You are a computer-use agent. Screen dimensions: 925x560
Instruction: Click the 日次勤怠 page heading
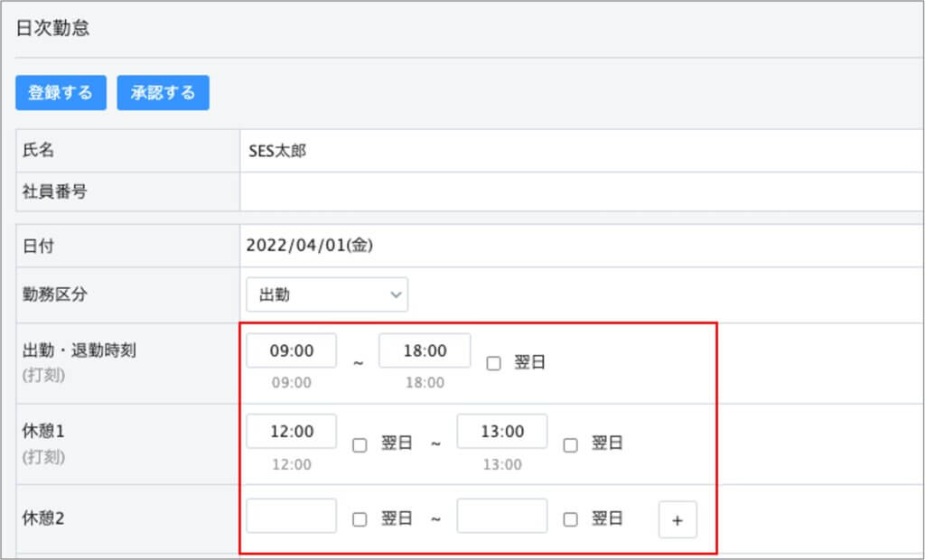click(52, 28)
